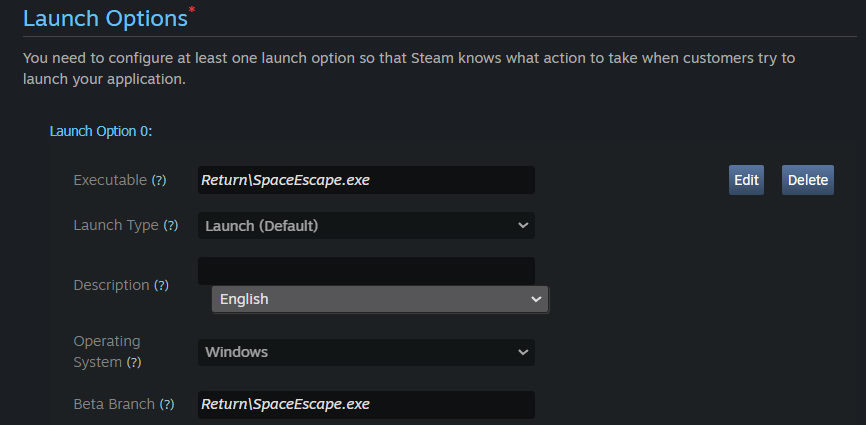The width and height of the screenshot is (866, 425).
Task: Click the 'Launch Option 0:' label
Action: point(101,131)
